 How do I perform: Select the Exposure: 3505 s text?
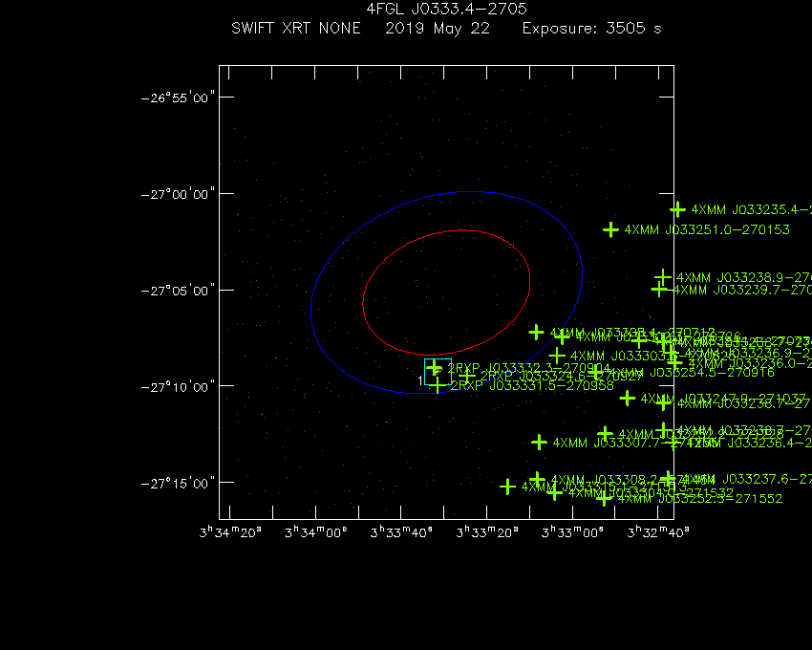[592, 28]
